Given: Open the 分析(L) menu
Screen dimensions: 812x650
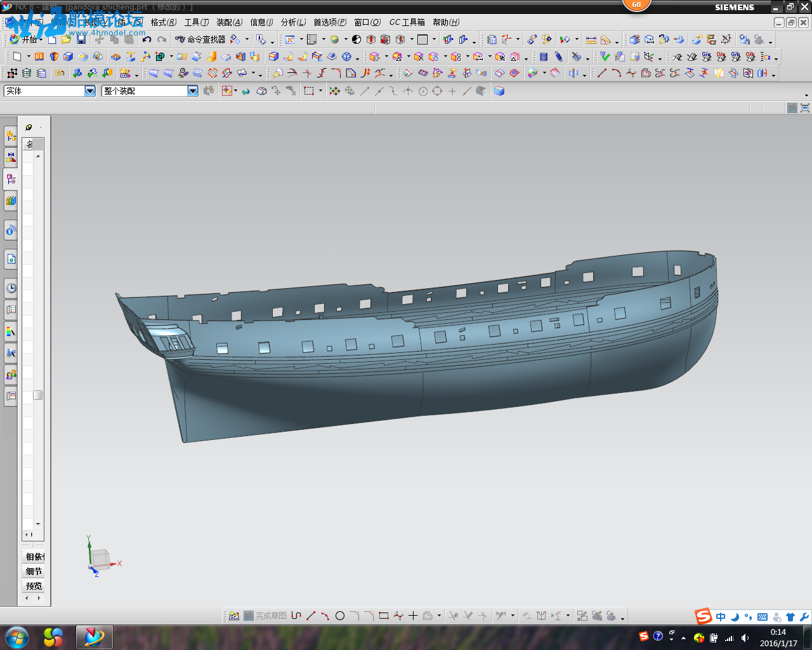Looking at the screenshot, I should coord(293,22).
